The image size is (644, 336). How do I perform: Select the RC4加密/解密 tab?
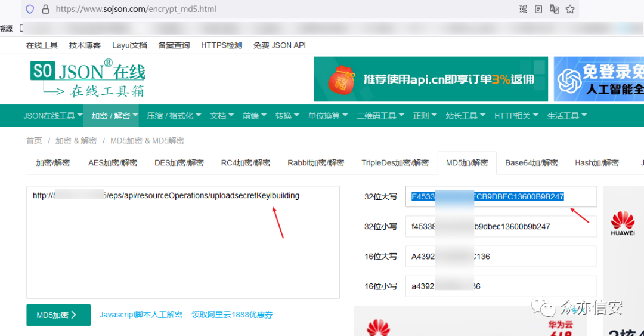tap(245, 163)
